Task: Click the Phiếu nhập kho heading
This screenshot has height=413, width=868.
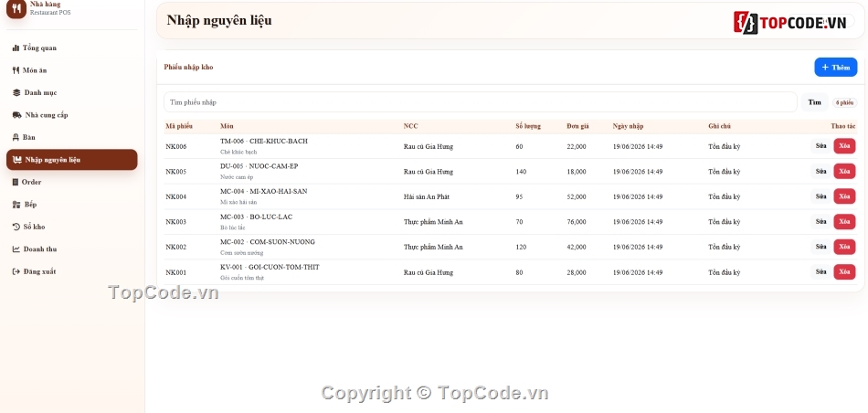Action: pos(188,67)
